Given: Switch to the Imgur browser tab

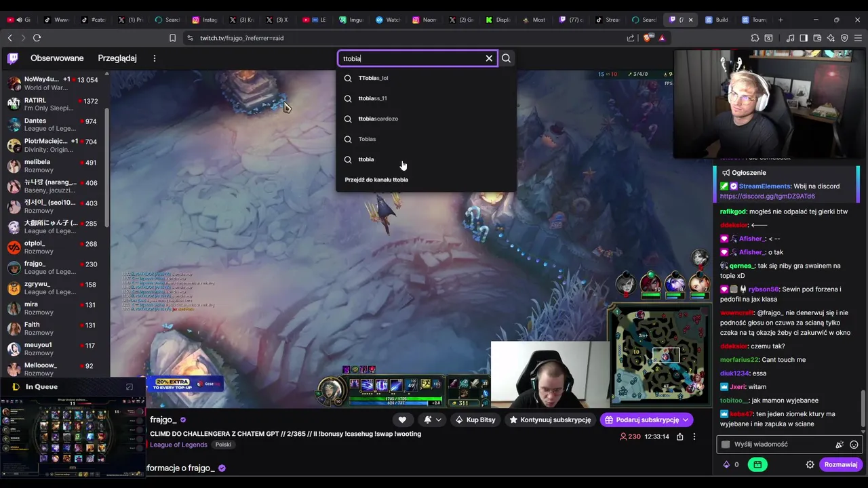Looking at the screenshot, I should (351, 20).
